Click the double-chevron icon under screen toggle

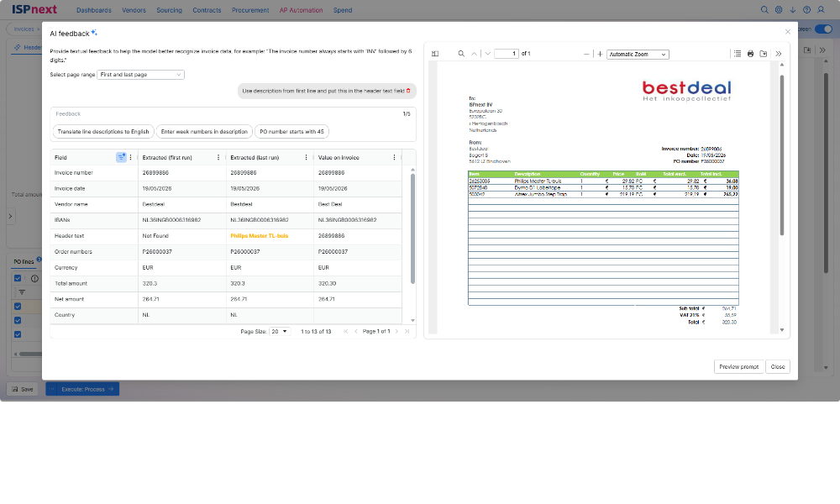(822, 50)
